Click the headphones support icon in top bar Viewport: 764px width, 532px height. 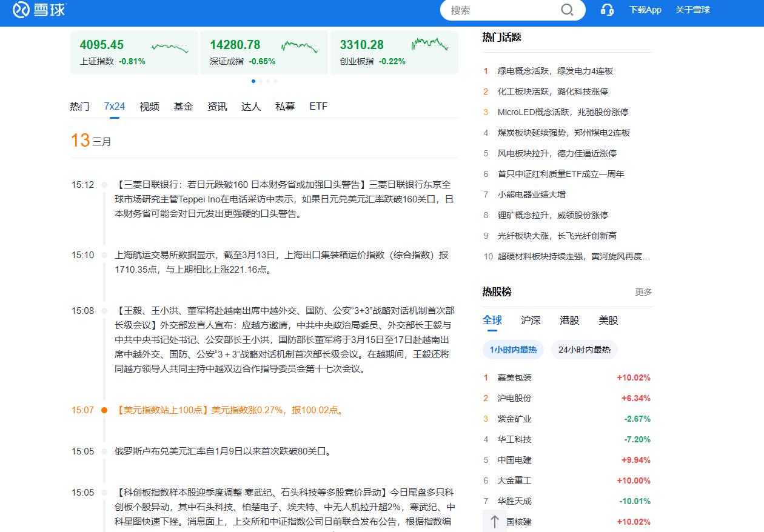click(x=607, y=10)
